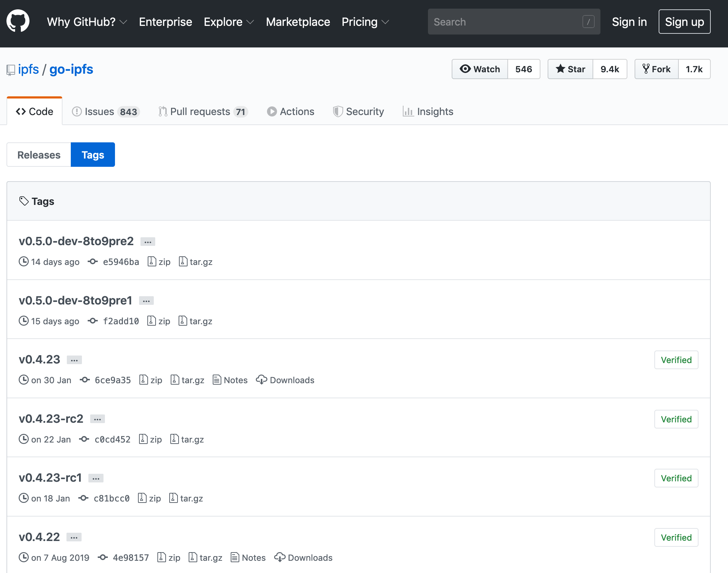
Task: Expand the ellipsis beside v0.4.23 title
Action: pos(74,360)
